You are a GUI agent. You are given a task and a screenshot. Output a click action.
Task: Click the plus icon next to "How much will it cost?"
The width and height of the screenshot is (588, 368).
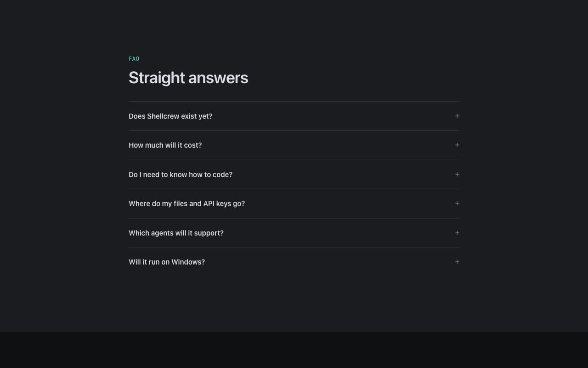click(x=457, y=145)
